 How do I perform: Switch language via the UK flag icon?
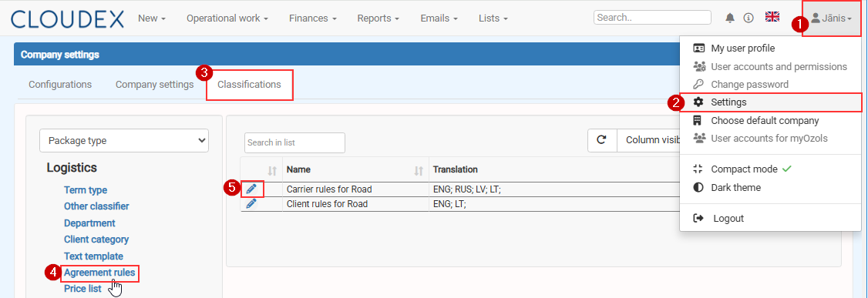click(x=772, y=17)
